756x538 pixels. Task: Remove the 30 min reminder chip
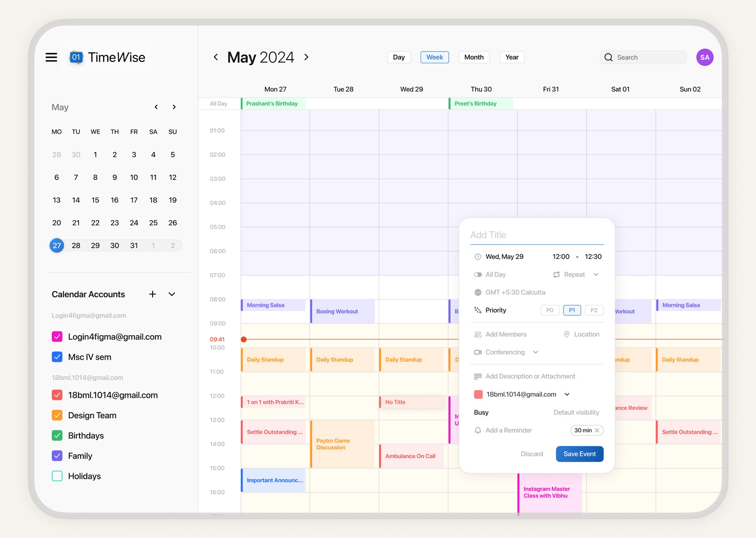597,430
